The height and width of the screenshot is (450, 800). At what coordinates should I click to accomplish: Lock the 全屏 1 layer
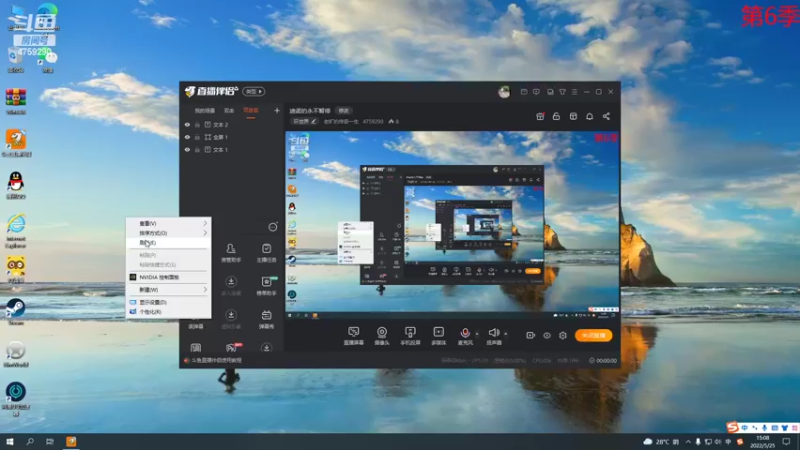pos(197,137)
